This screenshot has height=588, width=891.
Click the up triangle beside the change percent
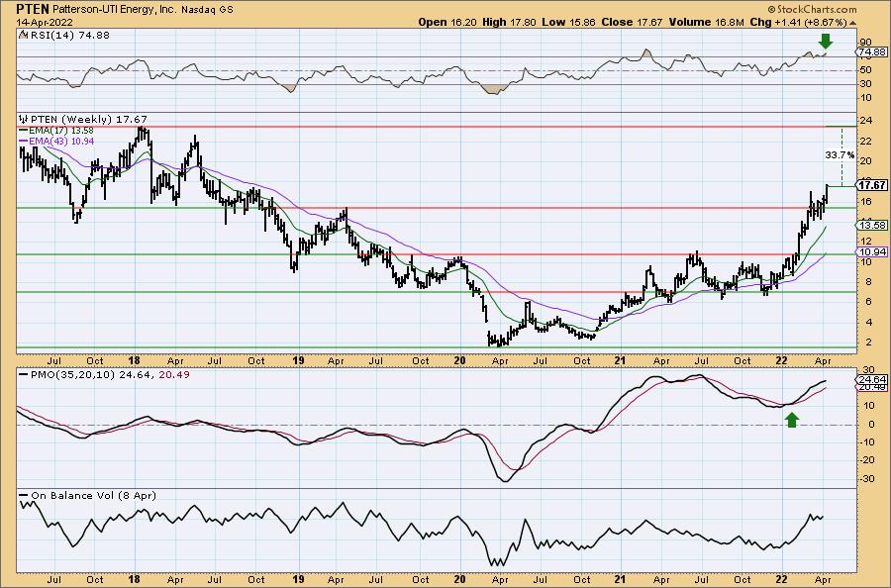coord(853,22)
